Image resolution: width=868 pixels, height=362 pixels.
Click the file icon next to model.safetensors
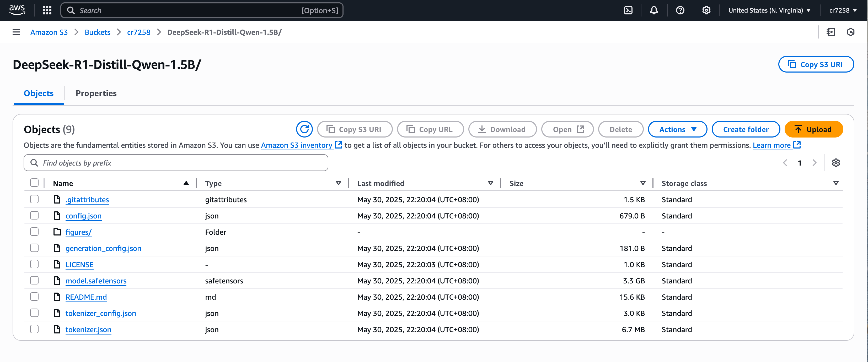pos(57,281)
